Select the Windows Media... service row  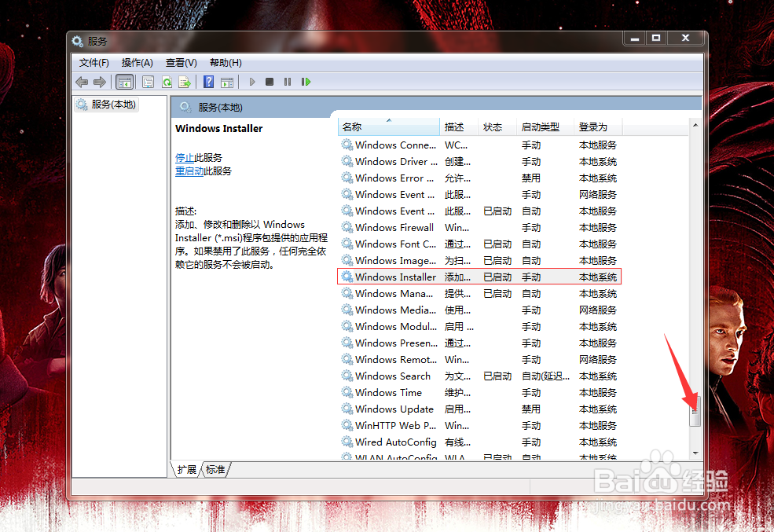tap(479, 310)
